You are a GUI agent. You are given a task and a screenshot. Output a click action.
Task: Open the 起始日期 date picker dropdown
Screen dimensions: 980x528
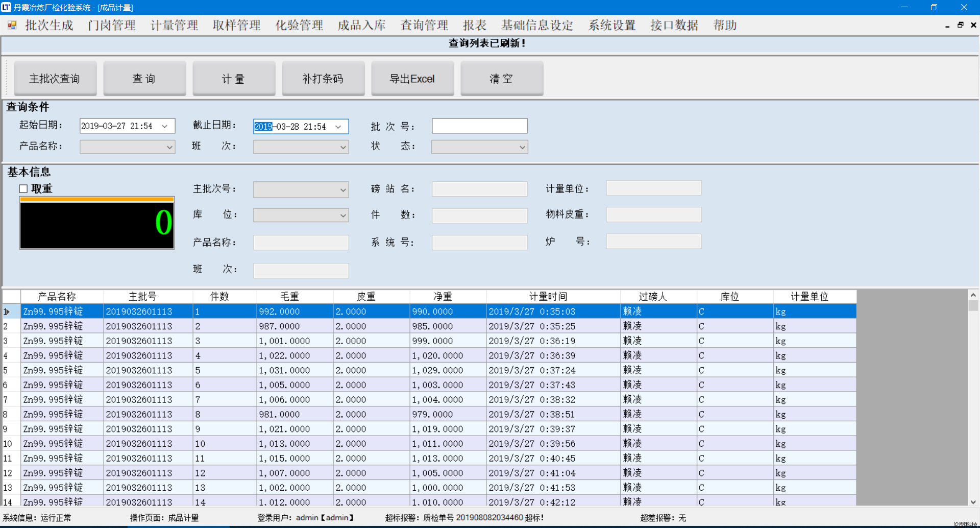click(165, 127)
